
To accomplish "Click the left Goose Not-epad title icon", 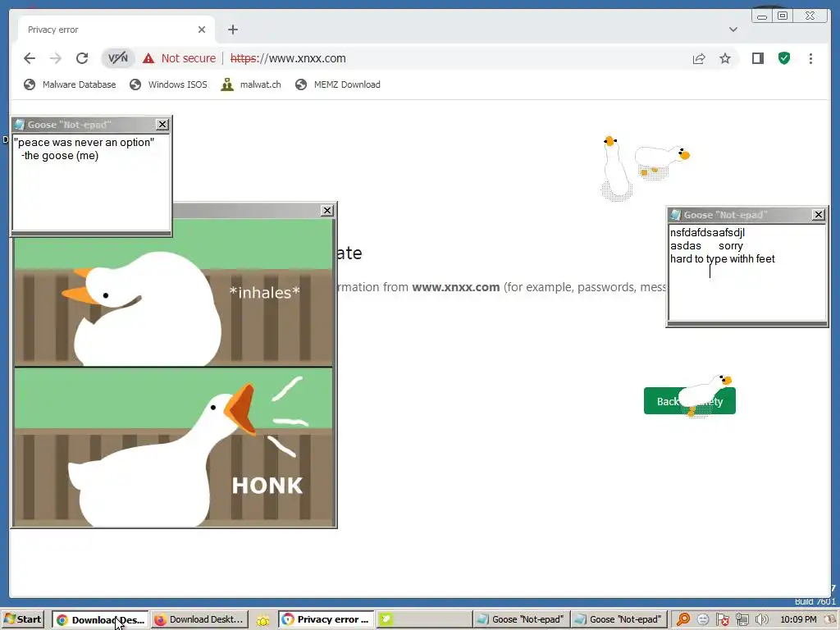I will [20, 125].
